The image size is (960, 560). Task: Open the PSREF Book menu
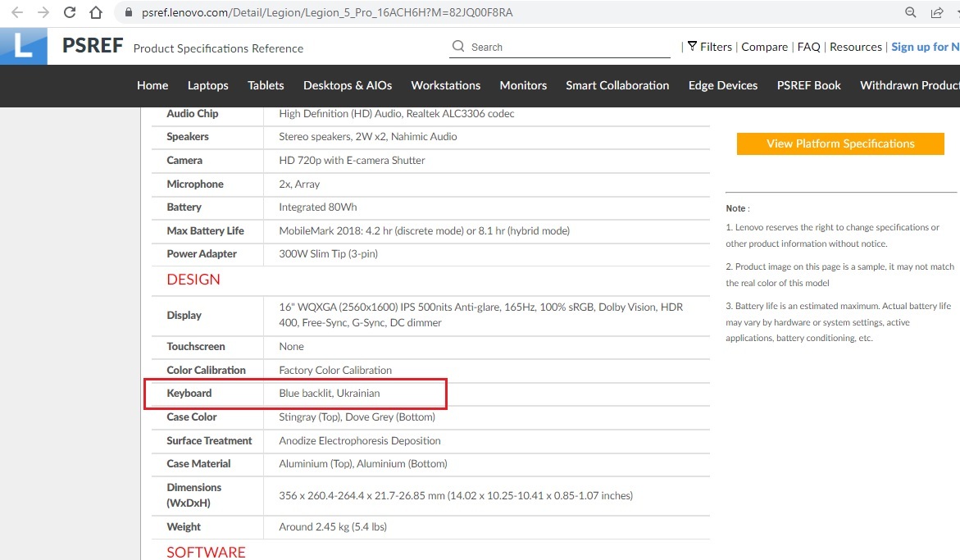tap(809, 86)
